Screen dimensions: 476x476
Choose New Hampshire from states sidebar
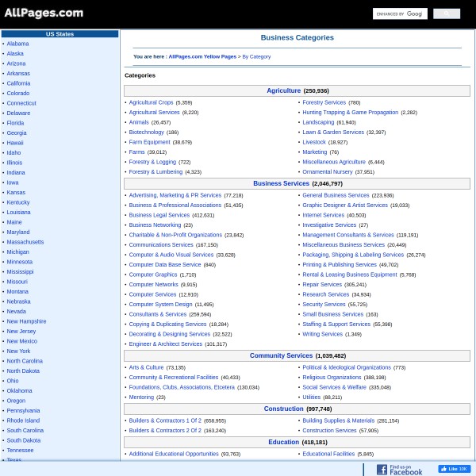tap(26, 321)
